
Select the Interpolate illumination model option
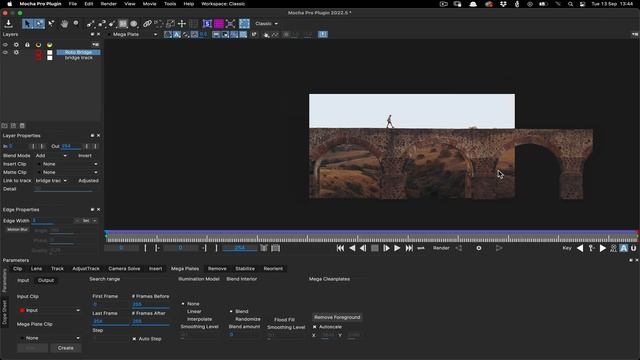coord(200,319)
